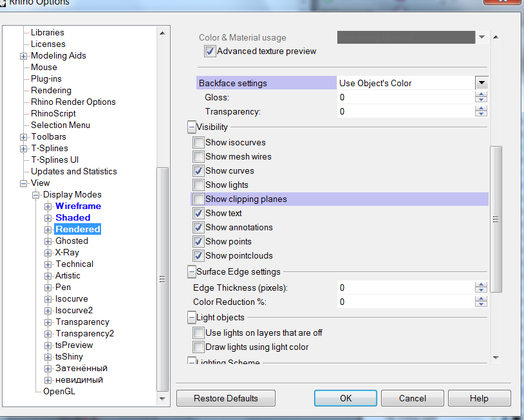Viewport: 524px width, 420px height.
Task: Open Selection Menu options
Action: (x=61, y=125)
